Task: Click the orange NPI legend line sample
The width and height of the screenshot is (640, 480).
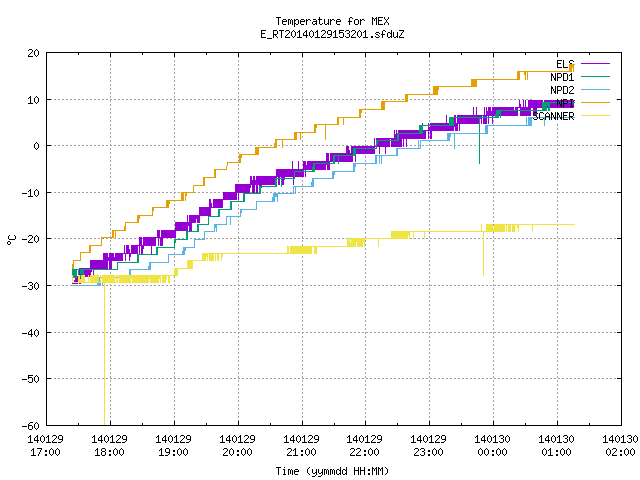Action: [x=595, y=103]
